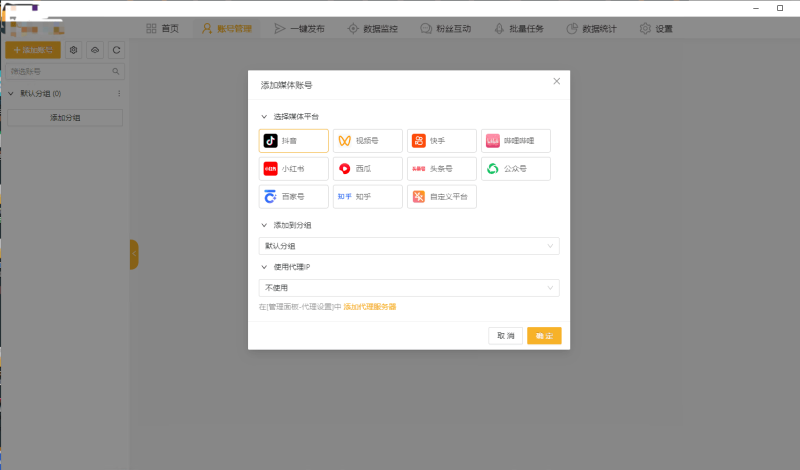The height and width of the screenshot is (470, 800).
Task: Click the 取消 button
Action: coord(505,336)
